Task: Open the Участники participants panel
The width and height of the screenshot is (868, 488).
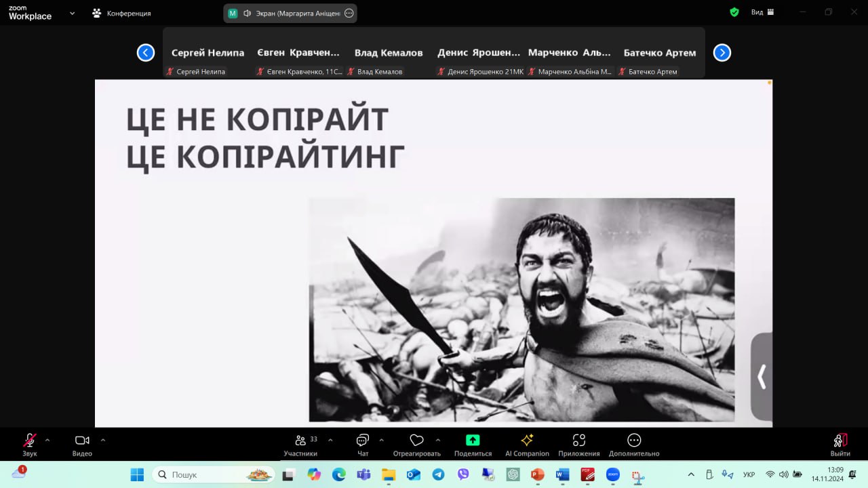Action: [300, 441]
